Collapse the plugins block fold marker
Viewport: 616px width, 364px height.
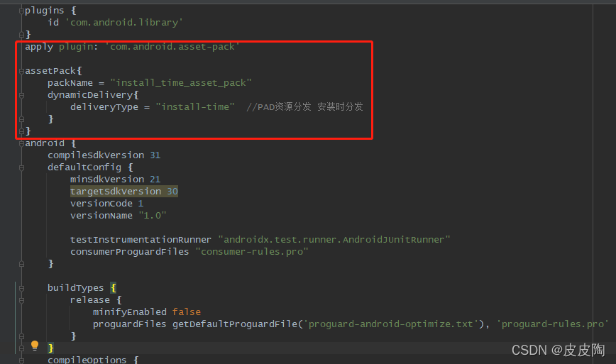[x=21, y=11]
